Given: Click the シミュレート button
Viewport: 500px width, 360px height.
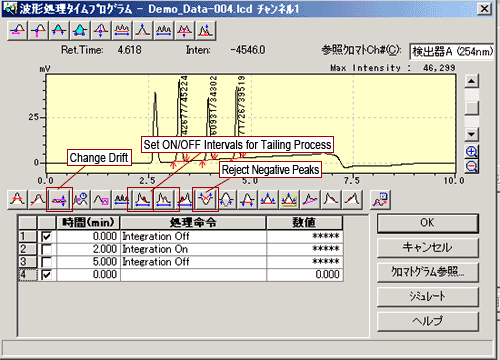Looking at the screenshot, I should coord(428,297).
